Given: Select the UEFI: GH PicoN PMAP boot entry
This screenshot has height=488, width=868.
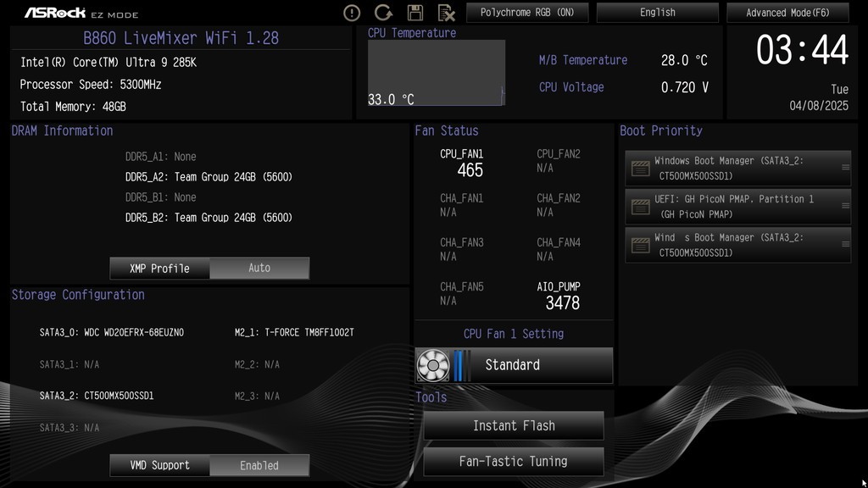Looking at the screenshot, I should point(738,207).
